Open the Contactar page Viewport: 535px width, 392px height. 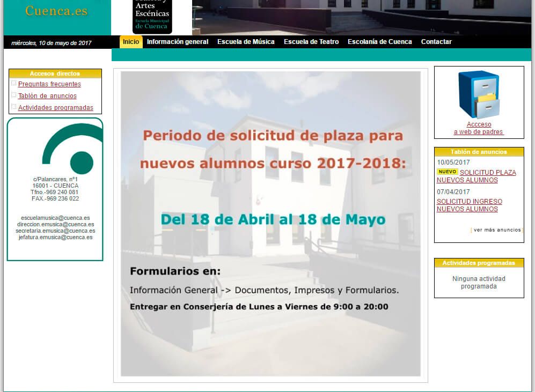[436, 41]
